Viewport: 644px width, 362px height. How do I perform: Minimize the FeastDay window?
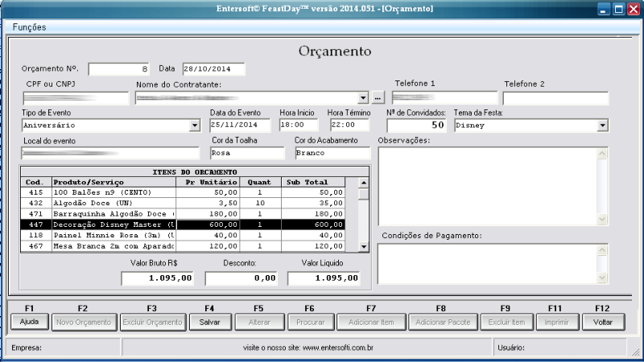tap(603, 9)
